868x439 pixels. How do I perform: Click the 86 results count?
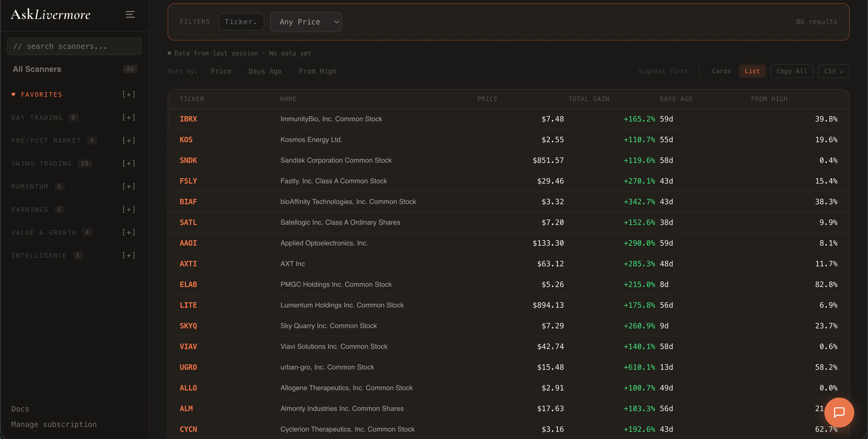[x=816, y=22]
